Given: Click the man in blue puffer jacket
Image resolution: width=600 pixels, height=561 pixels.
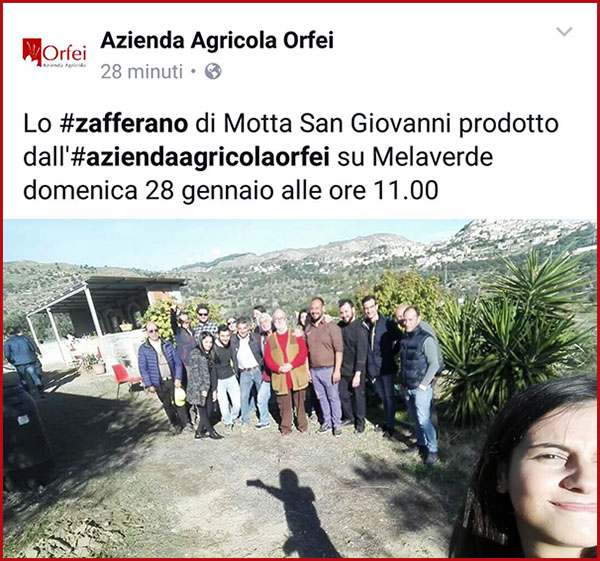Looking at the screenshot, I should pyautogui.click(x=160, y=373).
